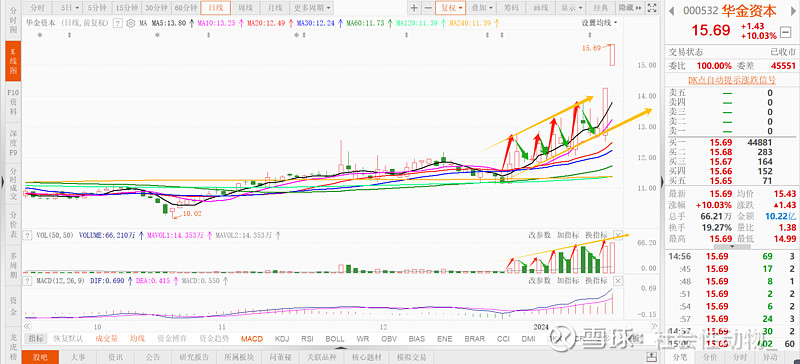
Task: Click DK点自动提示涨跌信号 link
Action: click(732, 80)
